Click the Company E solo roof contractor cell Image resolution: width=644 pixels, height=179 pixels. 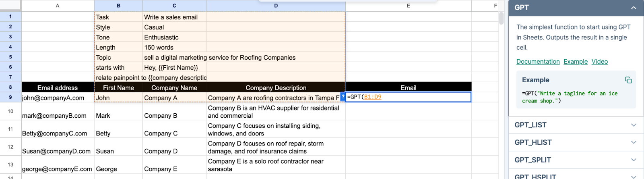click(x=276, y=164)
